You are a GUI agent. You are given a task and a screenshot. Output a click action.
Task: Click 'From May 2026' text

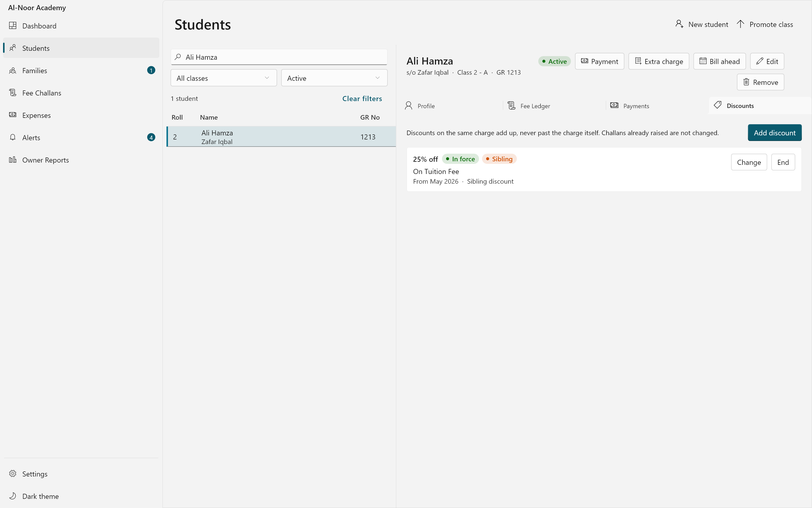435,181
